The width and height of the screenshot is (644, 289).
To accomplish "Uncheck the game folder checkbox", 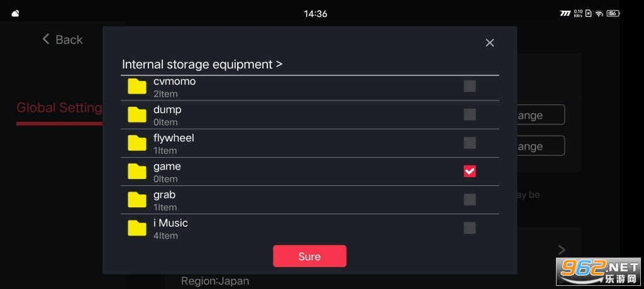I will tap(470, 171).
